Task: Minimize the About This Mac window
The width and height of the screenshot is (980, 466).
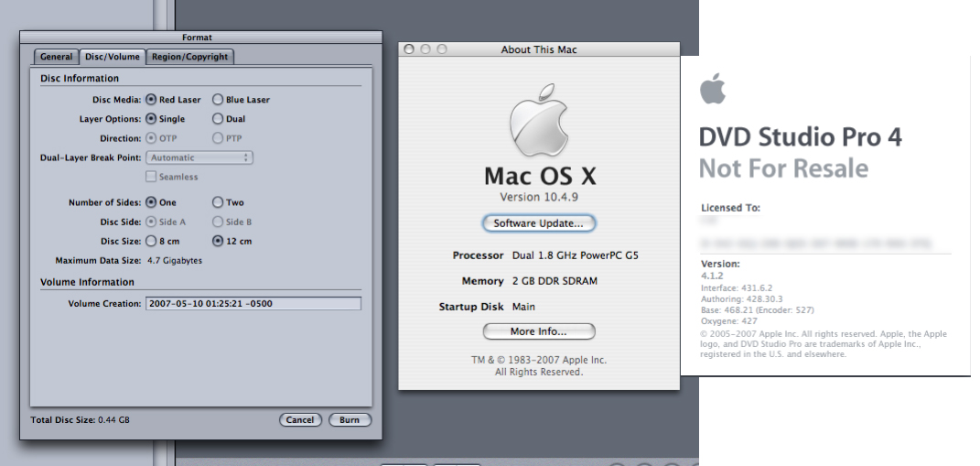Action: [425, 49]
